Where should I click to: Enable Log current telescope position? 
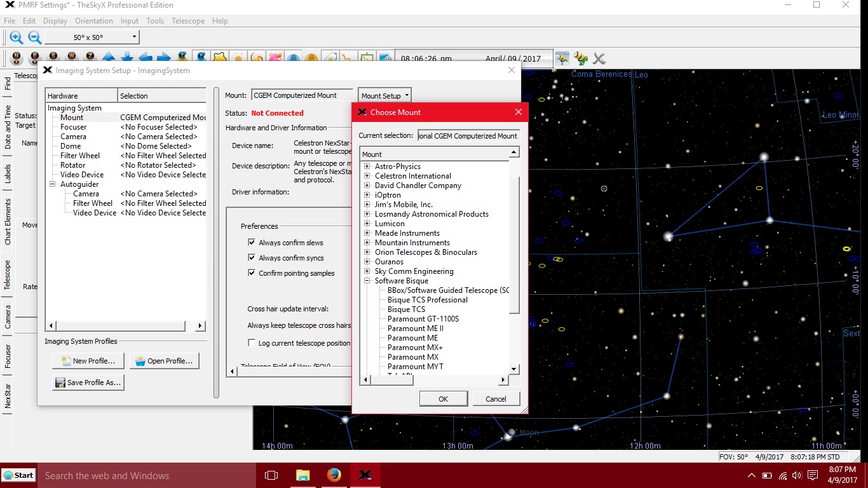coord(252,342)
